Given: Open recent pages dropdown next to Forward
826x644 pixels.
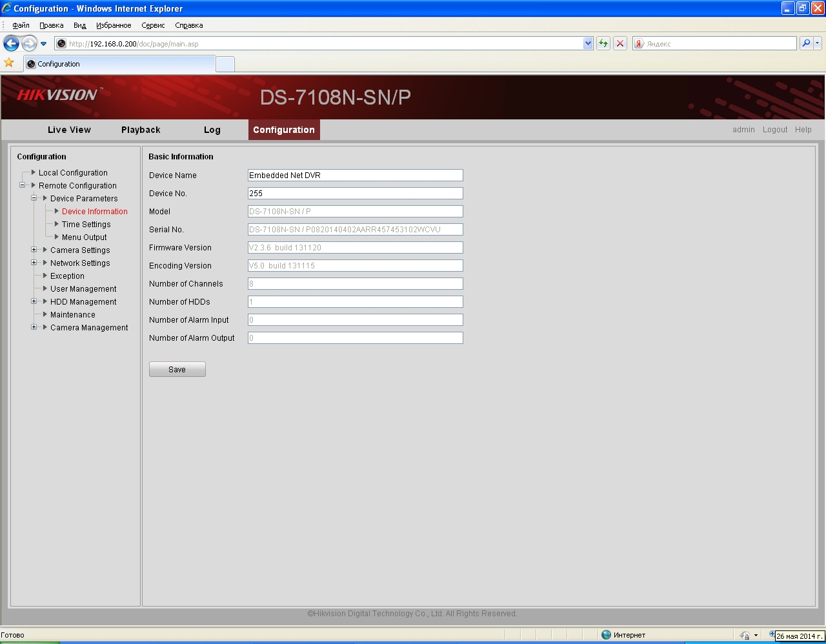Looking at the screenshot, I should [44, 44].
